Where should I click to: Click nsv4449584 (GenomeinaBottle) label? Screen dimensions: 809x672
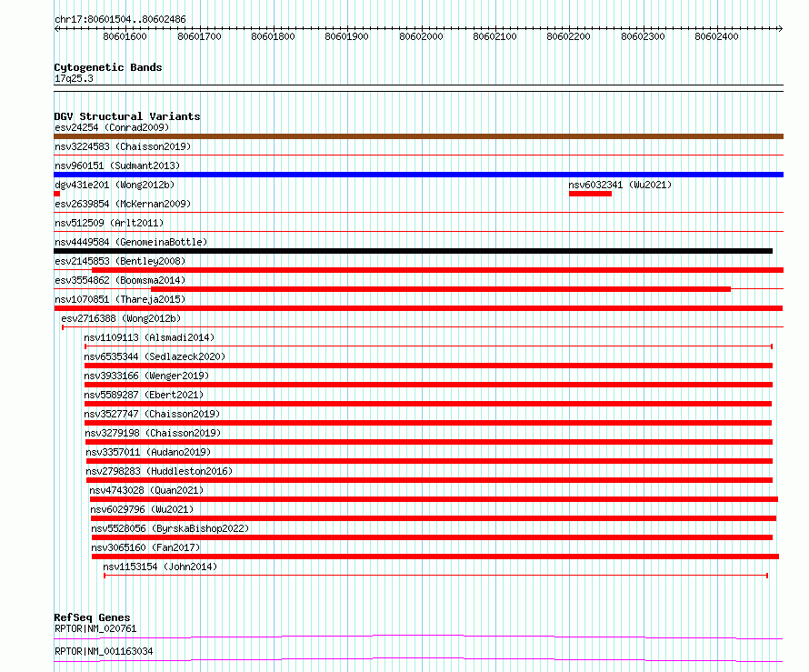pos(131,242)
